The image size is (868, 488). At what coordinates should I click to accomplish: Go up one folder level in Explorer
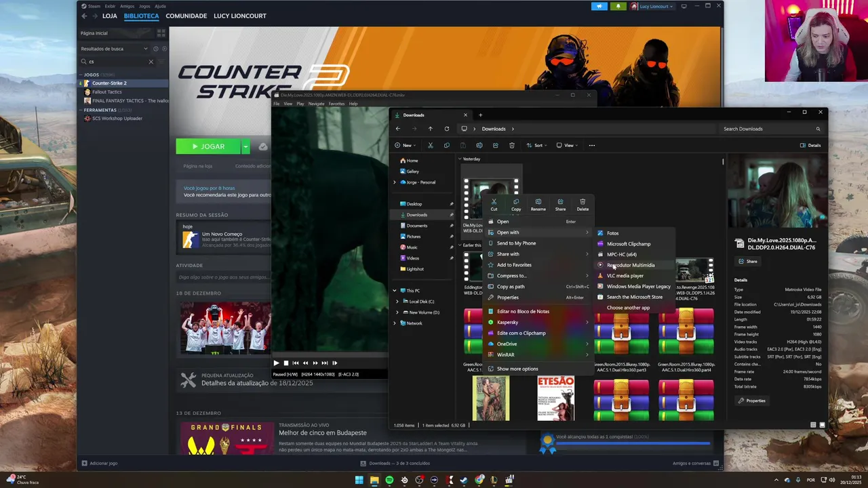(430, 129)
